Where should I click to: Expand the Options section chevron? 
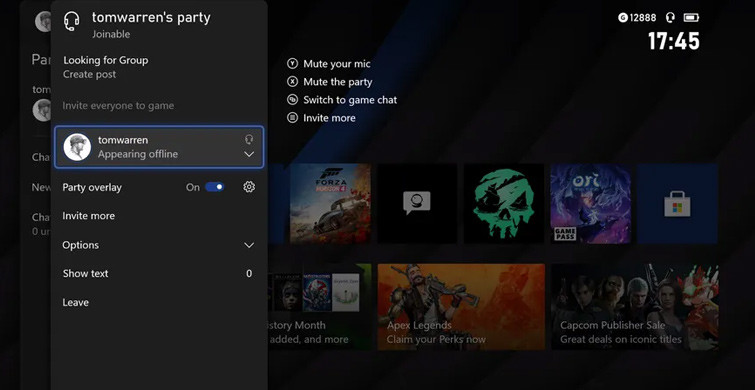[249, 245]
